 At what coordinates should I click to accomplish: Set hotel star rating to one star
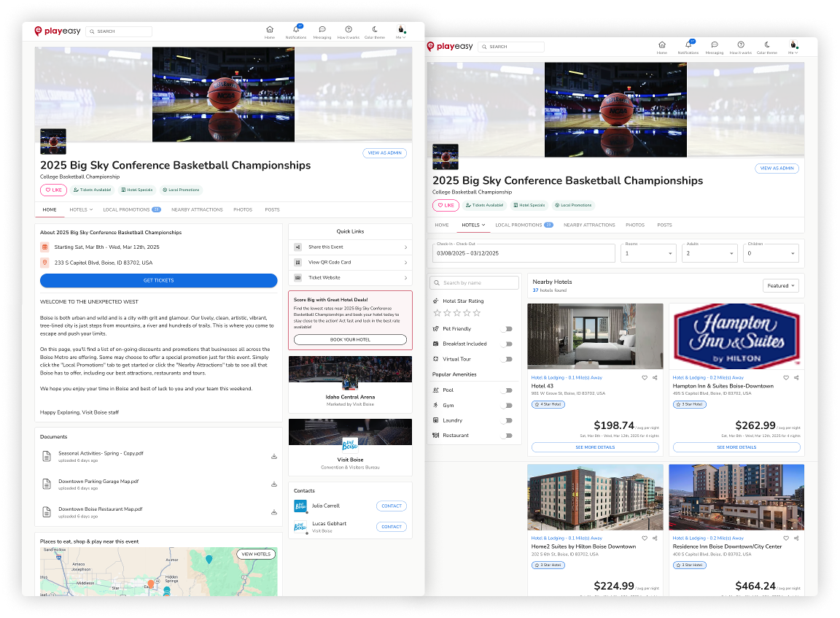[x=437, y=313]
